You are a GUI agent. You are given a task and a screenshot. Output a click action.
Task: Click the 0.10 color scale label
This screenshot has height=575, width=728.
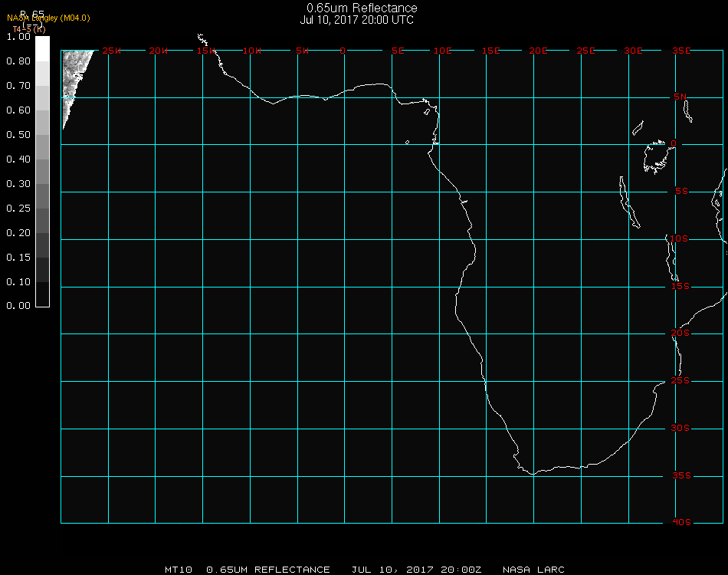[x=18, y=282]
